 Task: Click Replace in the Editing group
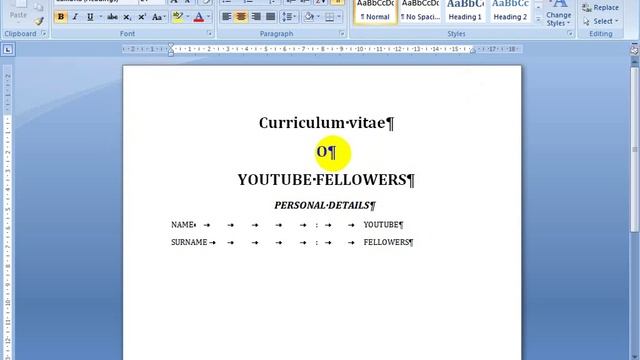click(x=600, y=8)
